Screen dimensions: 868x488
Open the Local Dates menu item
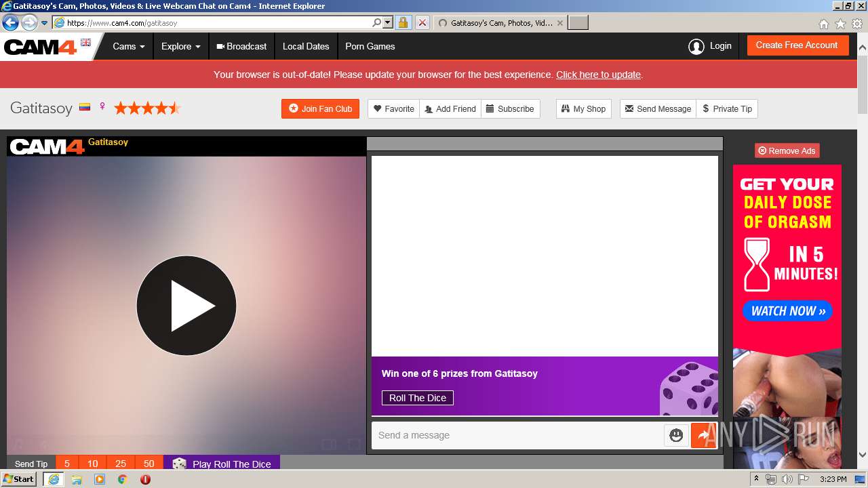point(306,47)
